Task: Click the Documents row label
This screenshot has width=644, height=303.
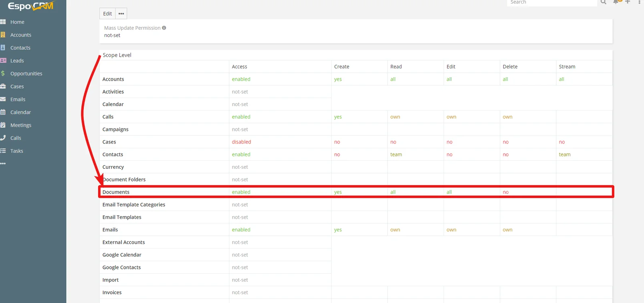Action: tap(116, 192)
